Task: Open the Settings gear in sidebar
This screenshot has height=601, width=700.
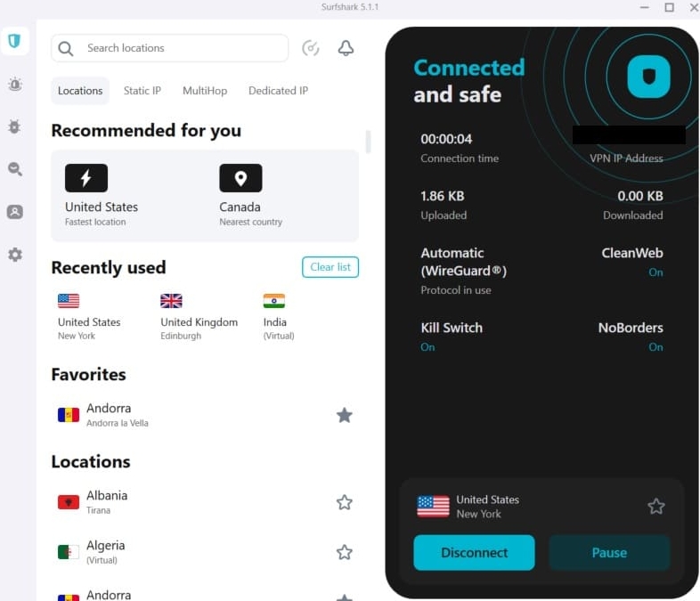Action: pos(14,255)
